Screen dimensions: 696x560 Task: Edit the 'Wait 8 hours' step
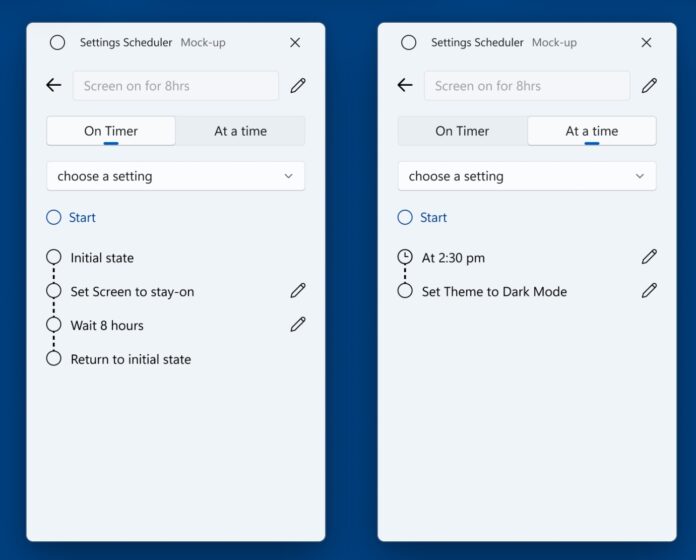(x=298, y=324)
